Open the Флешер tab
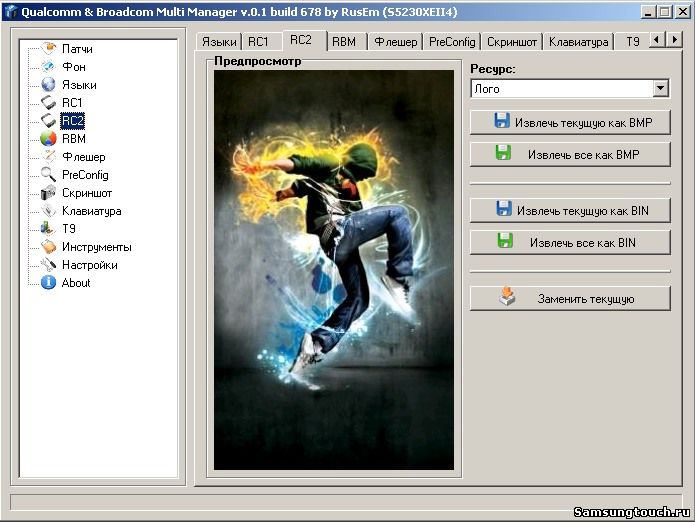Image resolution: width=695 pixels, height=522 pixels. [395, 42]
